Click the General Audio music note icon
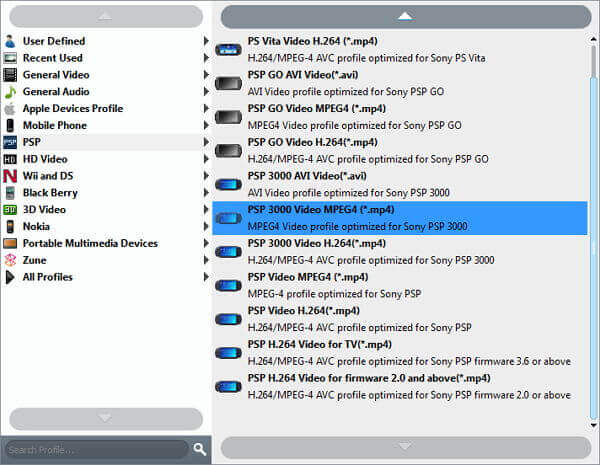The width and height of the screenshot is (600, 465). pos(10,91)
